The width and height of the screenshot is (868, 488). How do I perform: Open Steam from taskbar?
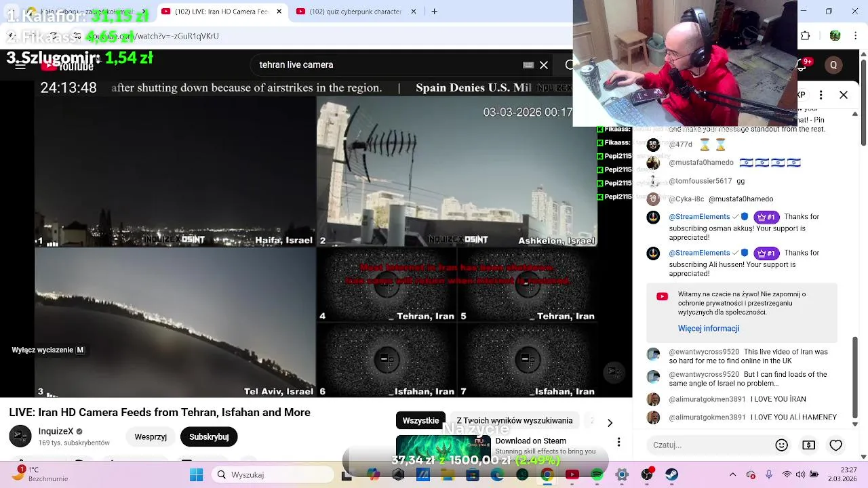672,475
